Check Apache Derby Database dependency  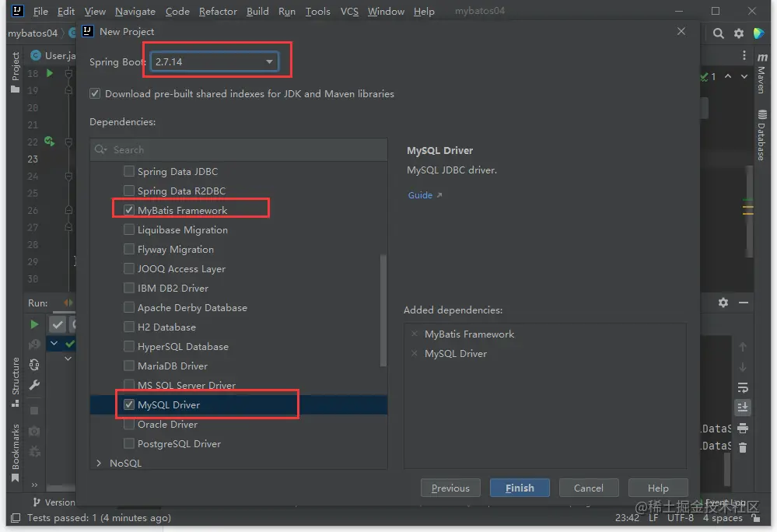(129, 307)
